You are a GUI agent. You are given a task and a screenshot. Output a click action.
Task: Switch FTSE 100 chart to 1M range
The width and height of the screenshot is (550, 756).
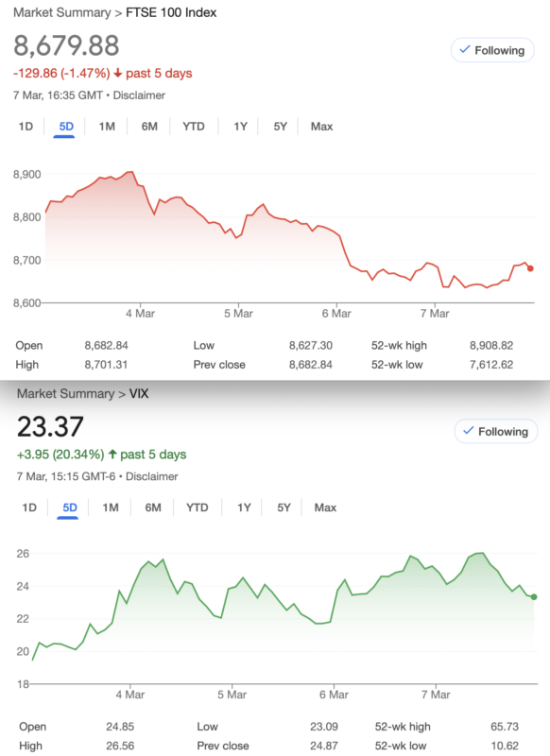tap(107, 127)
